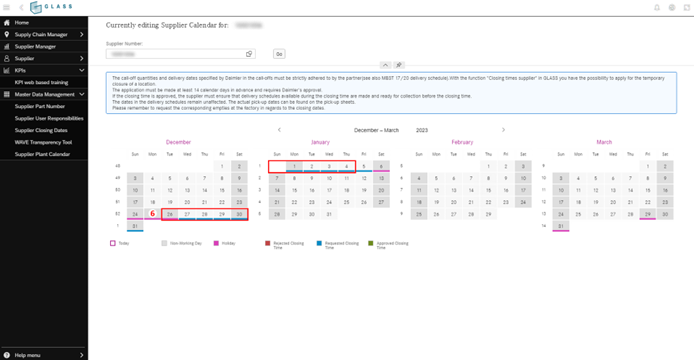Collapse the KPIs section
694x360 pixels.
(81, 70)
